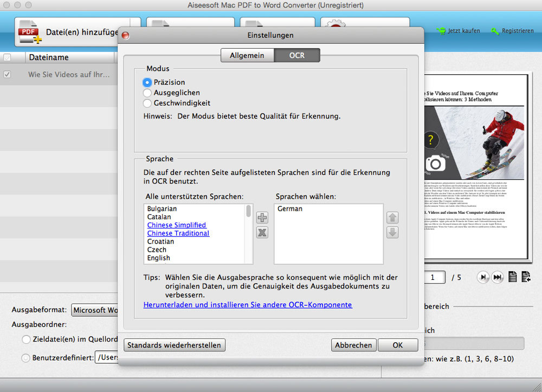Select Czech in supported languages list
Viewport: 542px width, 392px height.
(157, 250)
